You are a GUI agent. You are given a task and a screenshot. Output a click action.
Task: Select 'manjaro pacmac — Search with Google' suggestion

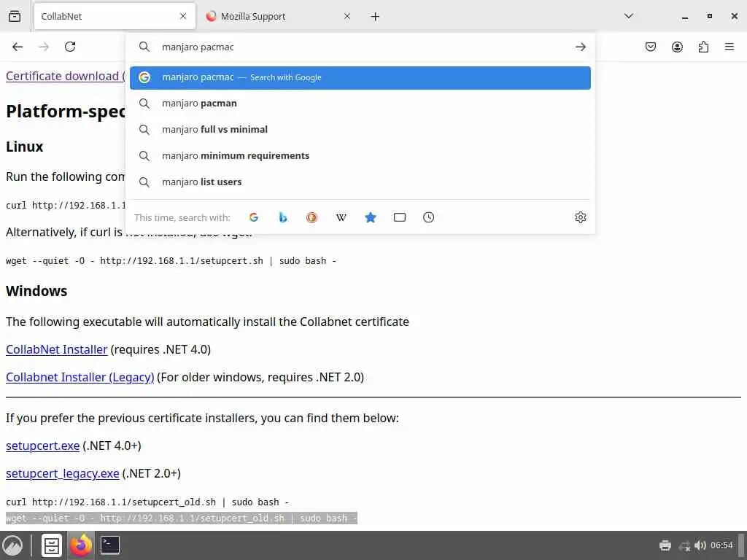360,77
